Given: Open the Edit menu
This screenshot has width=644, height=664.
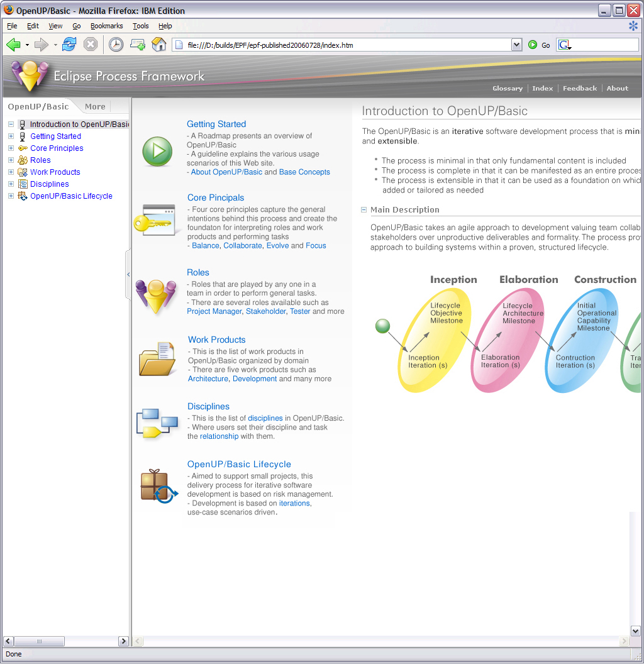Looking at the screenshot, I should 33,26.
